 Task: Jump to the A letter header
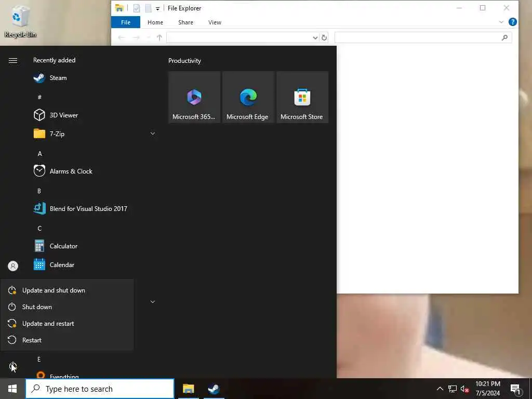click(39, 154)
